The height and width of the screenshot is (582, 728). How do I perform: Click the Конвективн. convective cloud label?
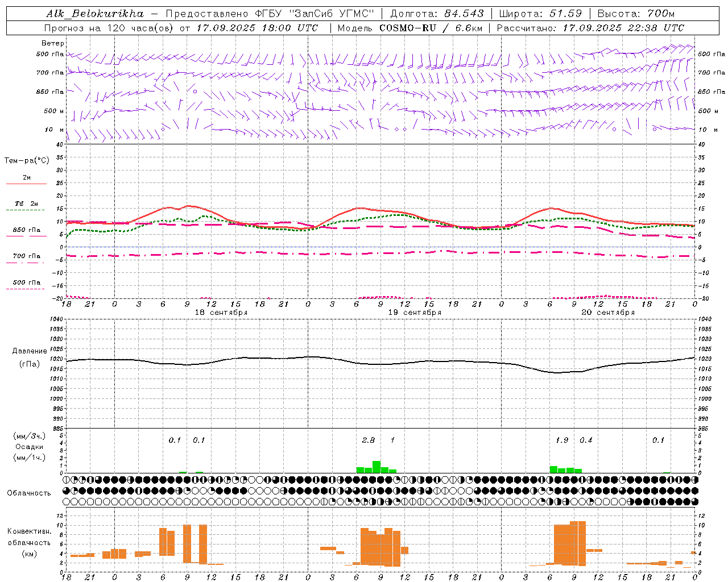coord(29,531)
